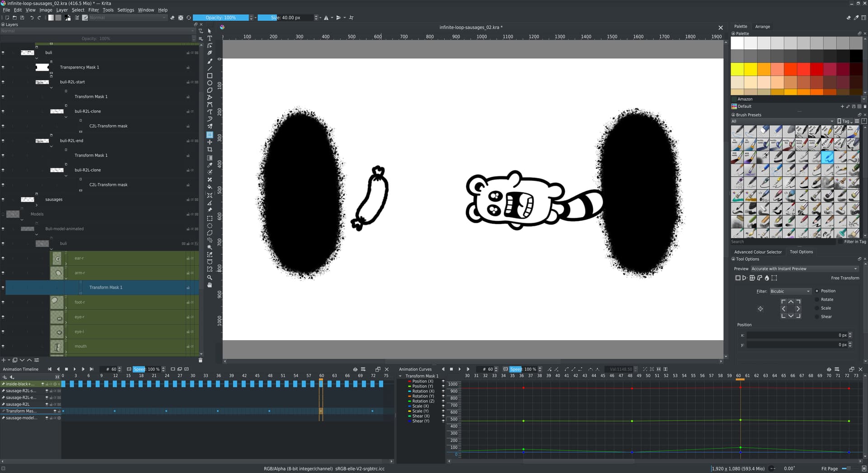
Task: Switch to Advanced Colour Selector tab
Action: click(x=758, y=252)
